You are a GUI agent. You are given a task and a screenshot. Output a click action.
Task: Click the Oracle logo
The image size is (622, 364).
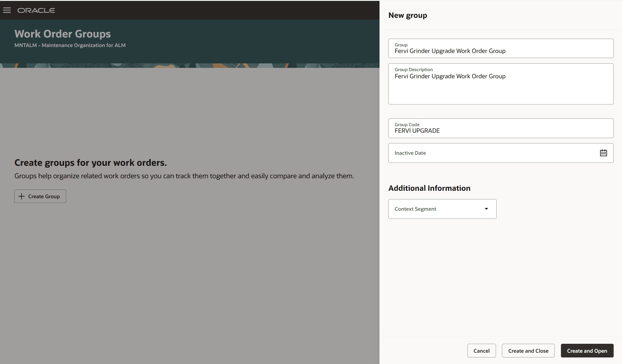coord(36,10)
